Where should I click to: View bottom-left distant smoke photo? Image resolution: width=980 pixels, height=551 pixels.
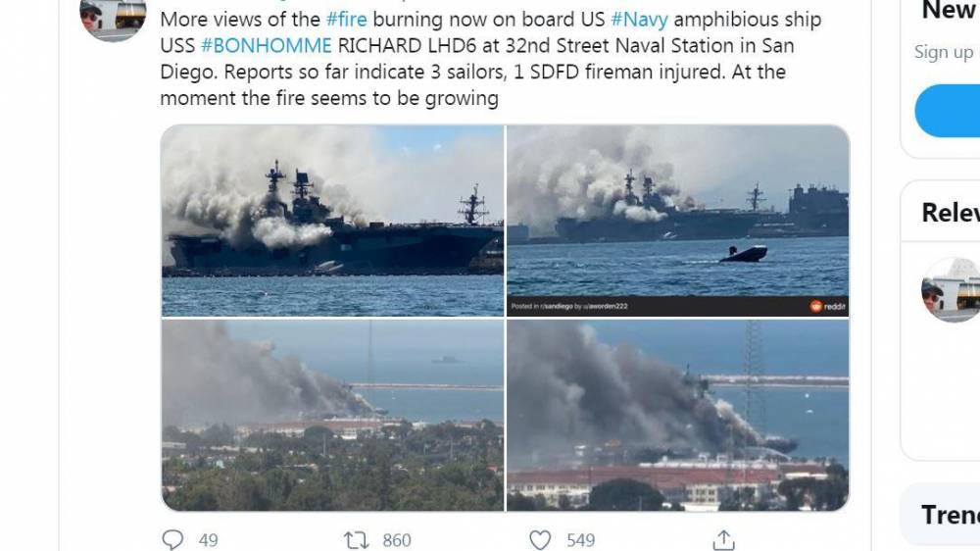click(x=332, y=416)
